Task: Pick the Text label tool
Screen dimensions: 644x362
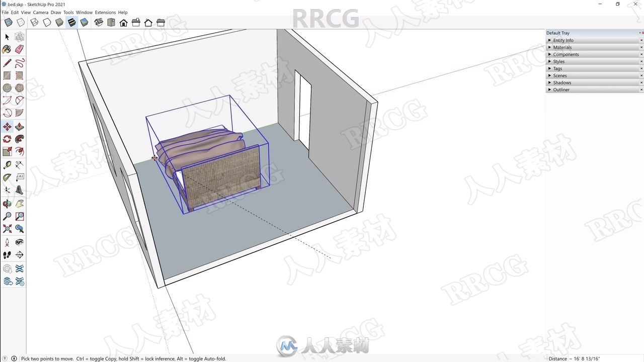Action: [20, 177]
